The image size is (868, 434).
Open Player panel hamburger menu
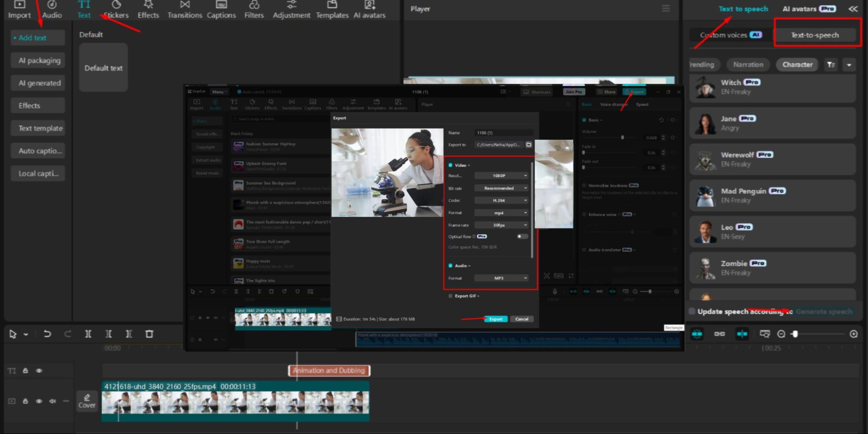click(666, 9)
